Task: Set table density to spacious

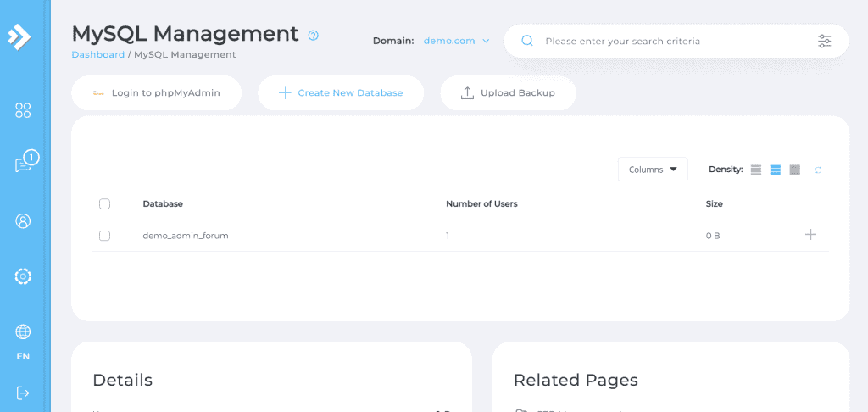Action: coord(795,170)
